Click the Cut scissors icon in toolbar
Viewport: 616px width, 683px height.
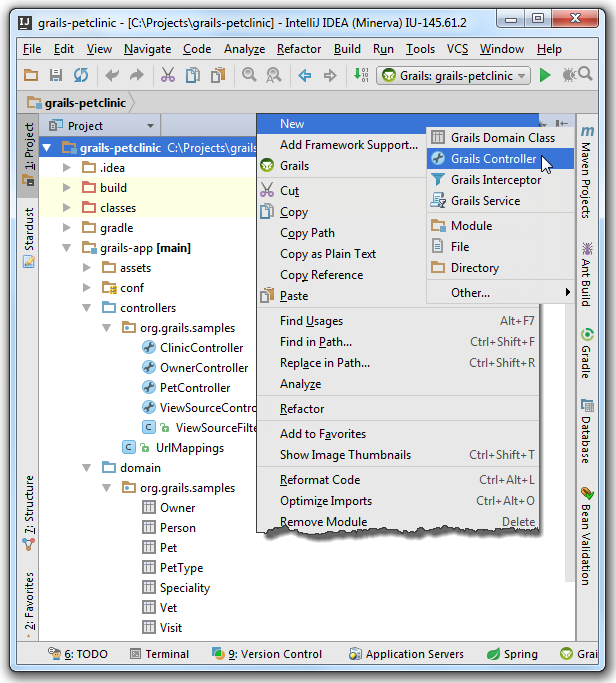point(167,75)
